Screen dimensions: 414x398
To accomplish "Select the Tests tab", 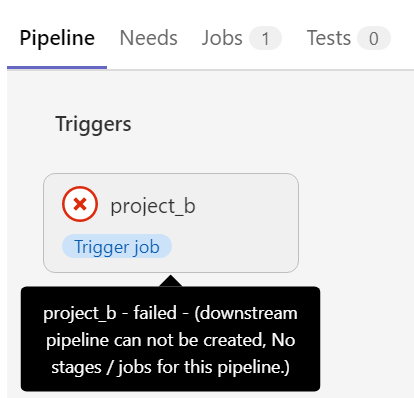I will (348, 38).
